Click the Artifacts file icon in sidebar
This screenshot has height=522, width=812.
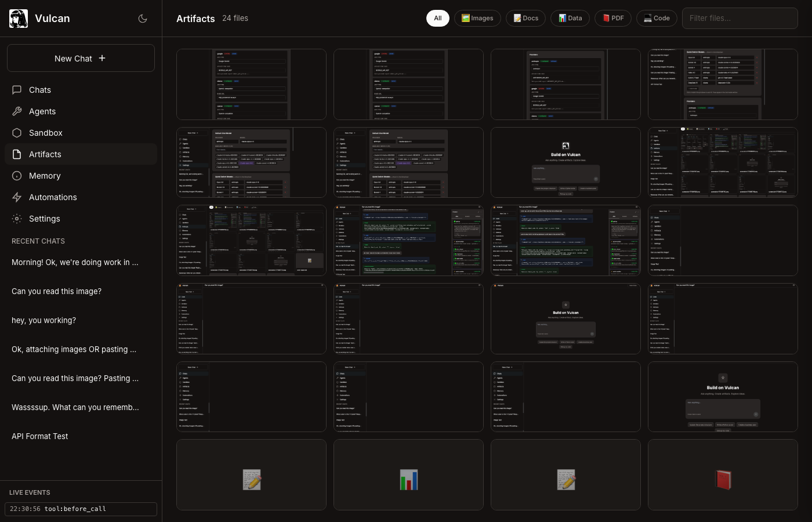(x=17, y=154)
